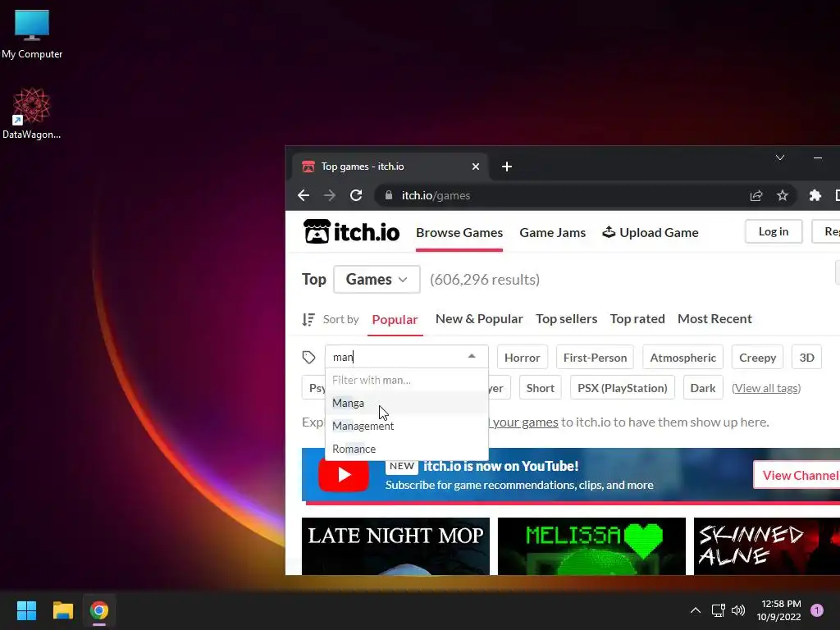Open a new Chrome tab
Viewport: 840px width, 630px height.
(x=507, y=167)
